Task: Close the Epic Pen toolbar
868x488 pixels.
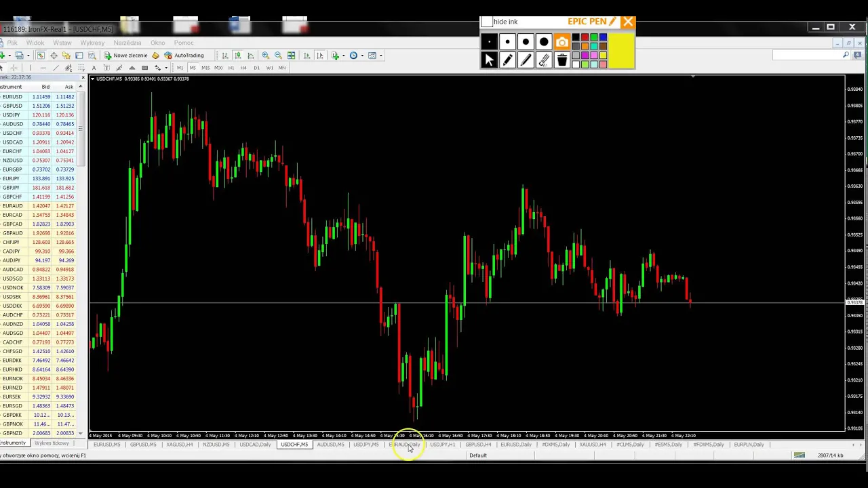Action: [x=628, y=22]
